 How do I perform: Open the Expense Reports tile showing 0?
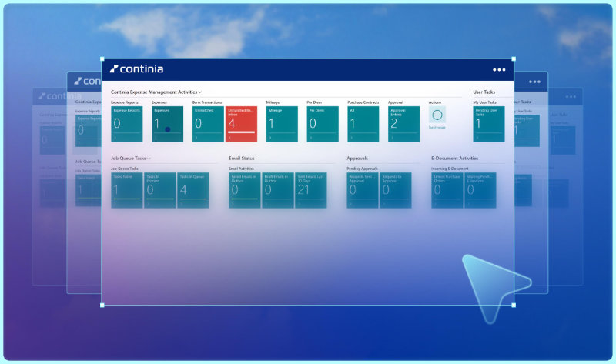tap(126, 124)
